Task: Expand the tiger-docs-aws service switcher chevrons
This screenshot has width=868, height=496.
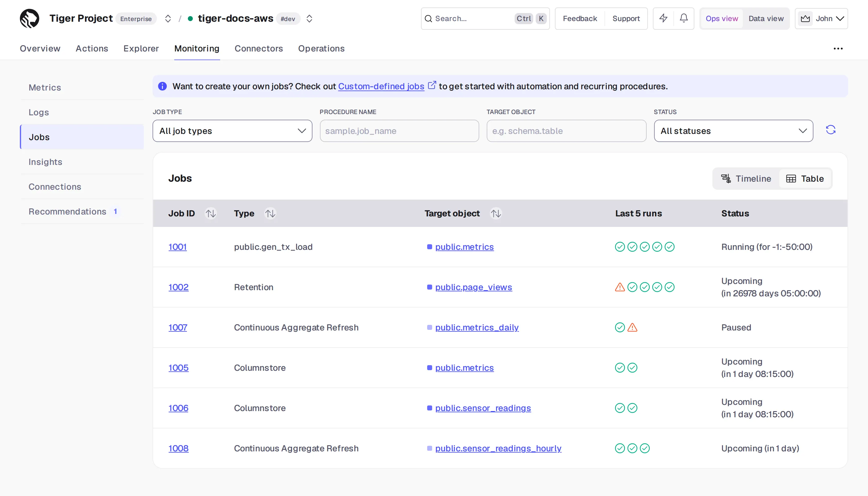Action: point(309,18)
